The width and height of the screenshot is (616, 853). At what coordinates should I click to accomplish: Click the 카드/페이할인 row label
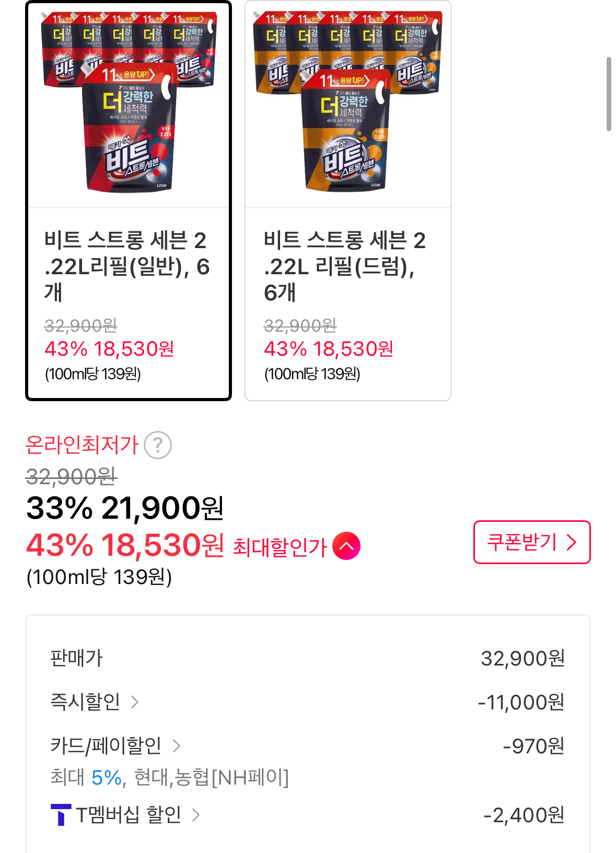(x=106, y=746)
